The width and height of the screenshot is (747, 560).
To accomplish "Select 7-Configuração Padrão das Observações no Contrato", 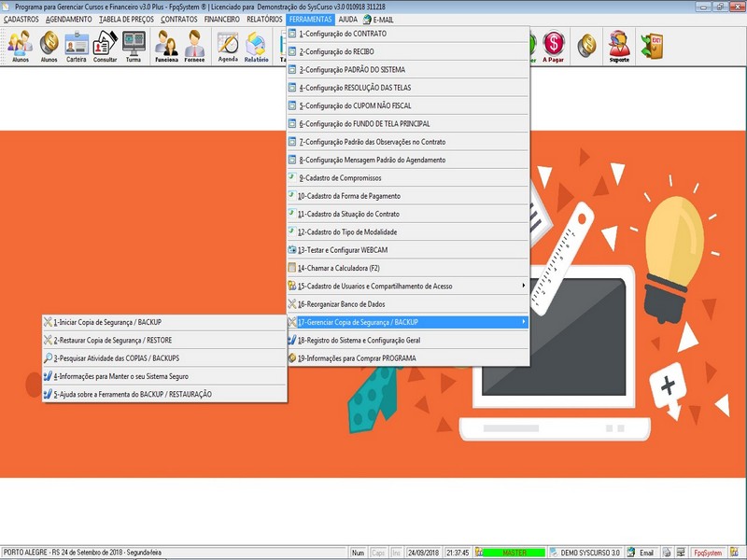I will click(408, 142).
